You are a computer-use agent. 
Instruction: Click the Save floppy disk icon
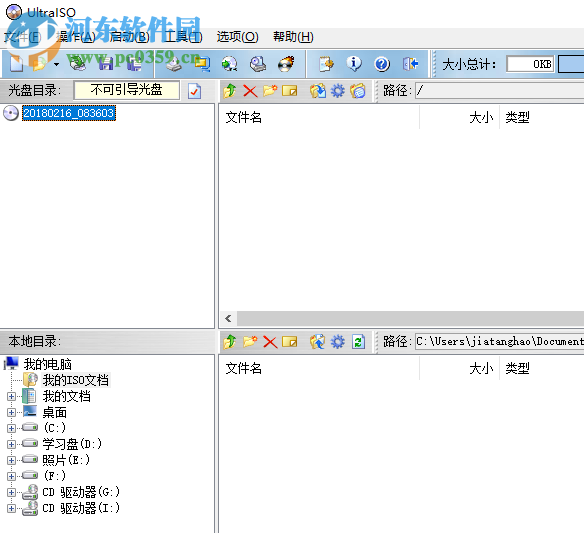click(x=106, y=64)
